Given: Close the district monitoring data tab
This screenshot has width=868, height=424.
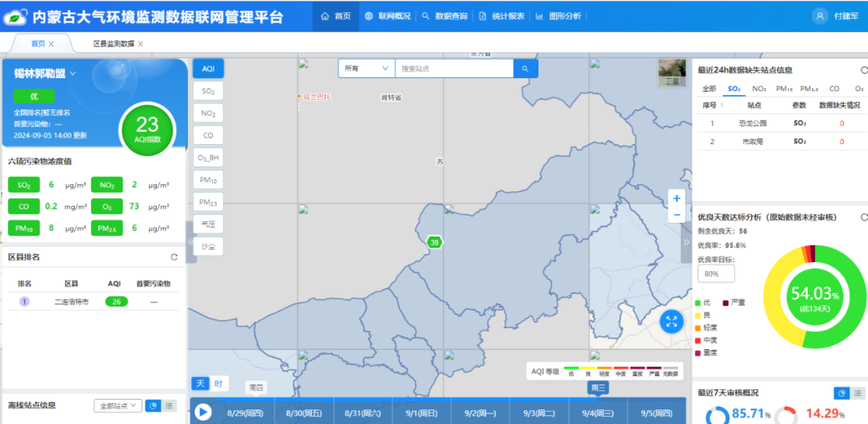Looking at the screenshot, I should coord(141,44).
